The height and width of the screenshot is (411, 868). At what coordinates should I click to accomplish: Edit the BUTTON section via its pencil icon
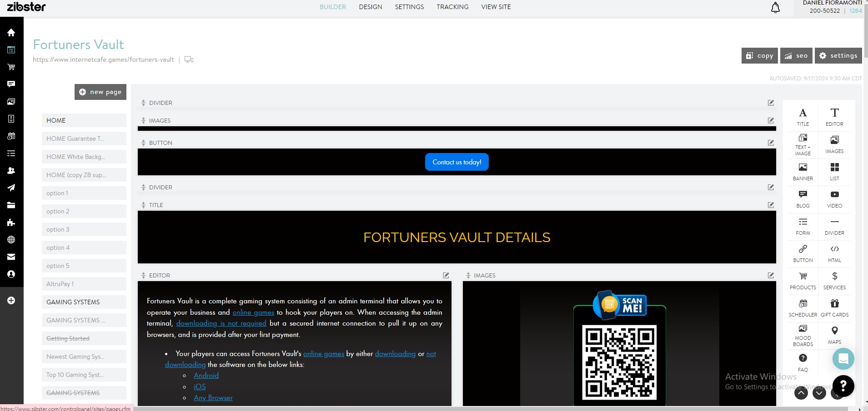[x=771, y=143]
